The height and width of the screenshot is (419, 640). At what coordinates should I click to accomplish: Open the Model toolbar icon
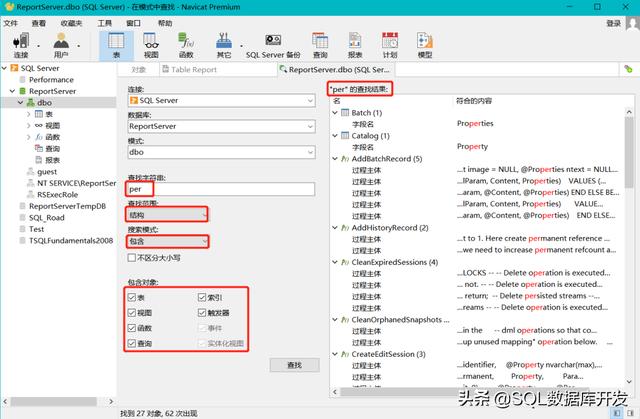425,45
